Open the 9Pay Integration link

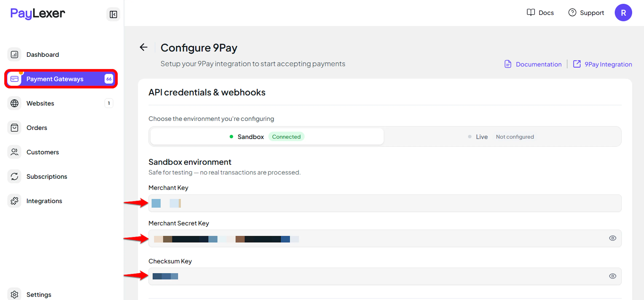(603, 64)
